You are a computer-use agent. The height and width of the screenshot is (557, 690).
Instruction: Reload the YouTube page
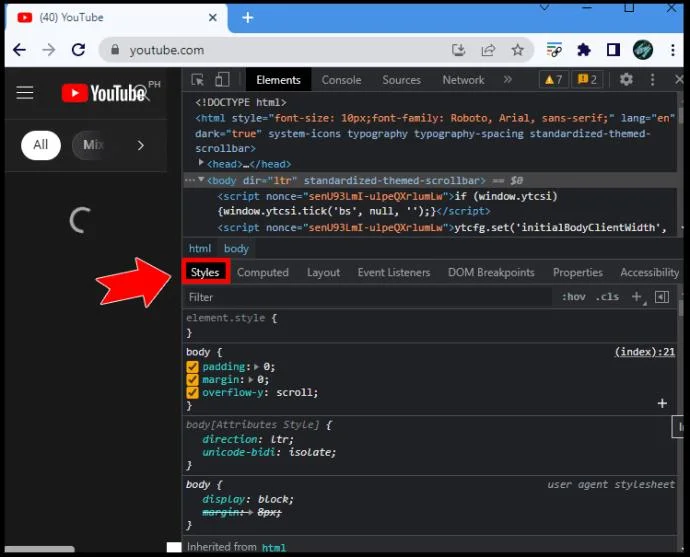(78, 50)
